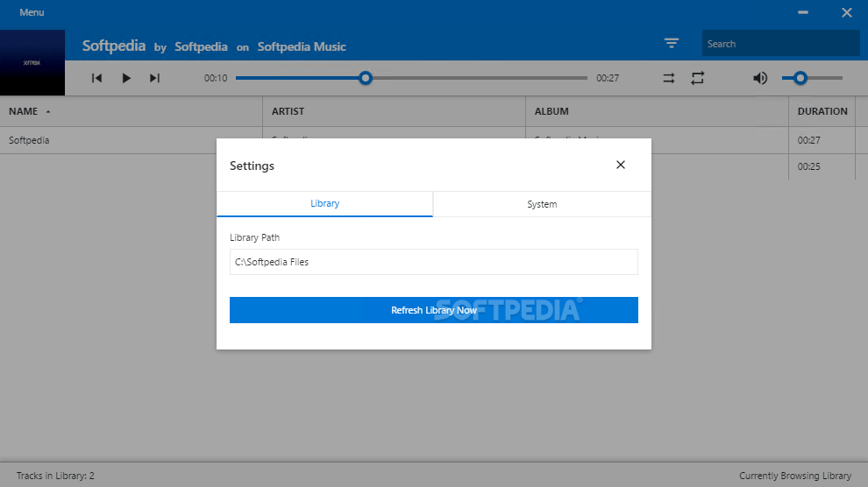
Task: Toggle repeat mode icon
Action: (x=698, y=78)
